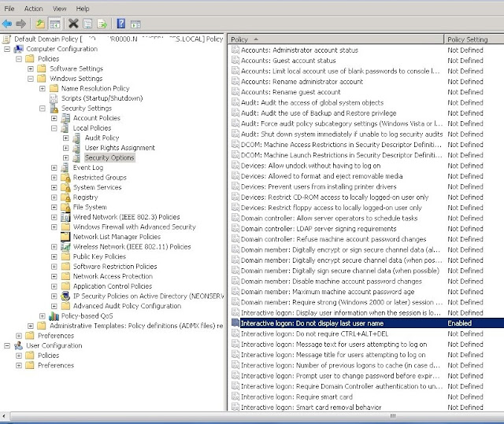Open the Action menu

click(33, 9)
